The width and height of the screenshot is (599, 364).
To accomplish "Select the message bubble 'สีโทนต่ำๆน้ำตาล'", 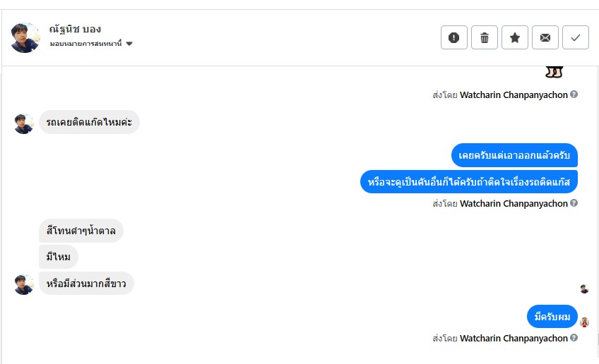I will pyautogui.click(x=81, y=231).
